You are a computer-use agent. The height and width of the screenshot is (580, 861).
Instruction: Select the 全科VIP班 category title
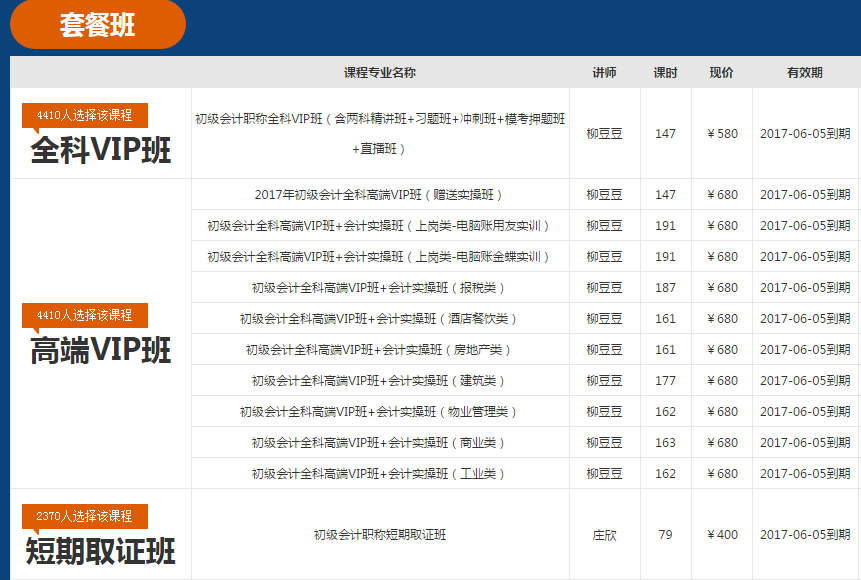pyautogui.click(x=101, y=150)
